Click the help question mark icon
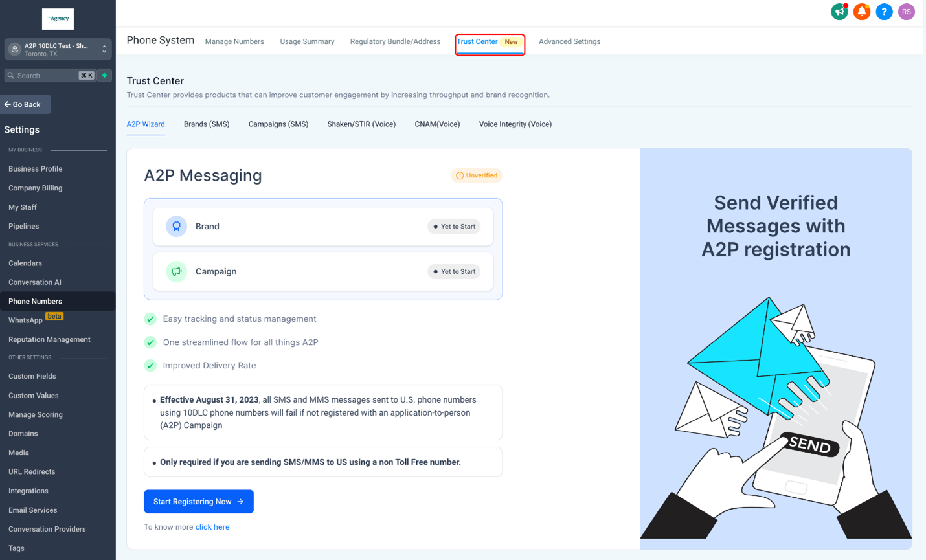The height and width of the screenshot is (560, 926). pyautogui.click(x=884, y=12)
